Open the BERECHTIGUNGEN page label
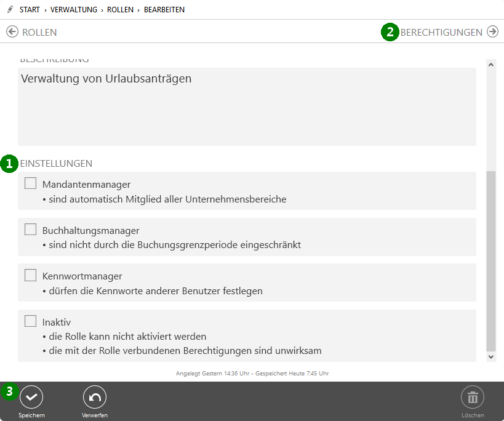This screenshot has height=421, width=504. [441, 32]
